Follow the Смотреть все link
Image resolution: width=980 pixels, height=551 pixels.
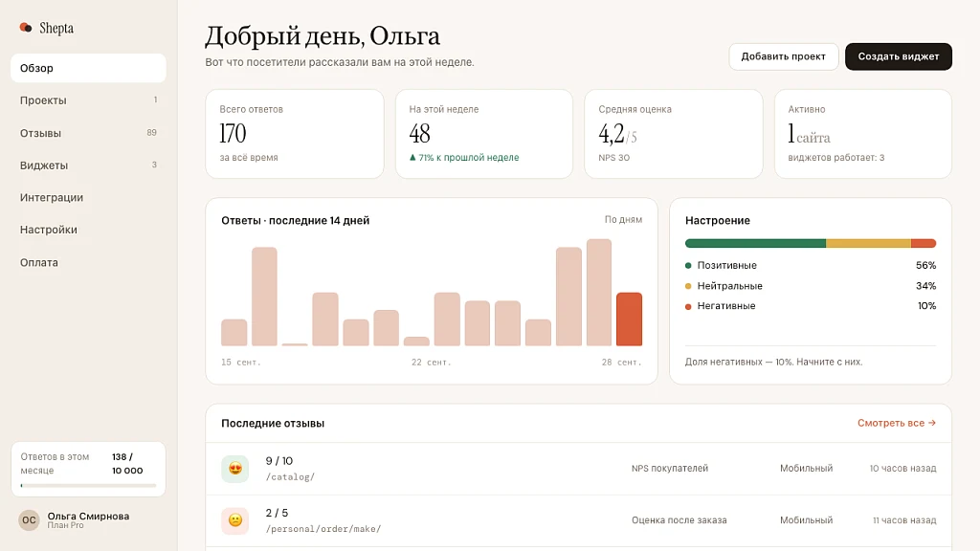pos(896,423)
